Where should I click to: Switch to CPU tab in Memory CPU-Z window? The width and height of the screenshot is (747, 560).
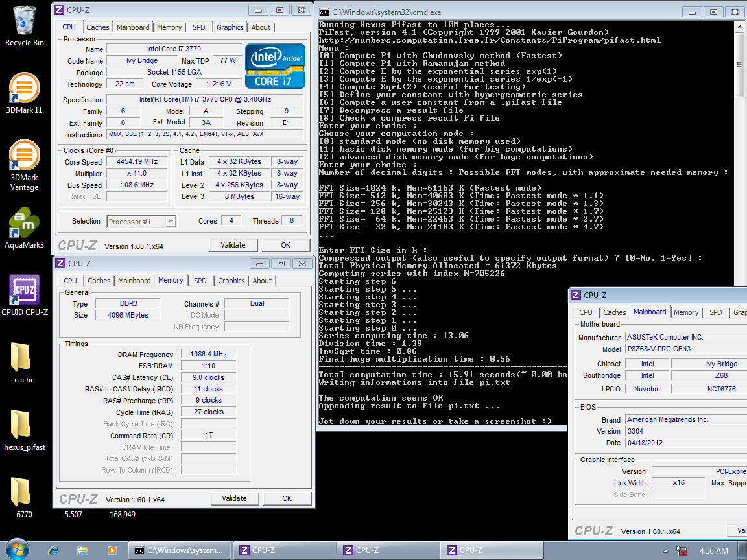[x=70, y=281]
